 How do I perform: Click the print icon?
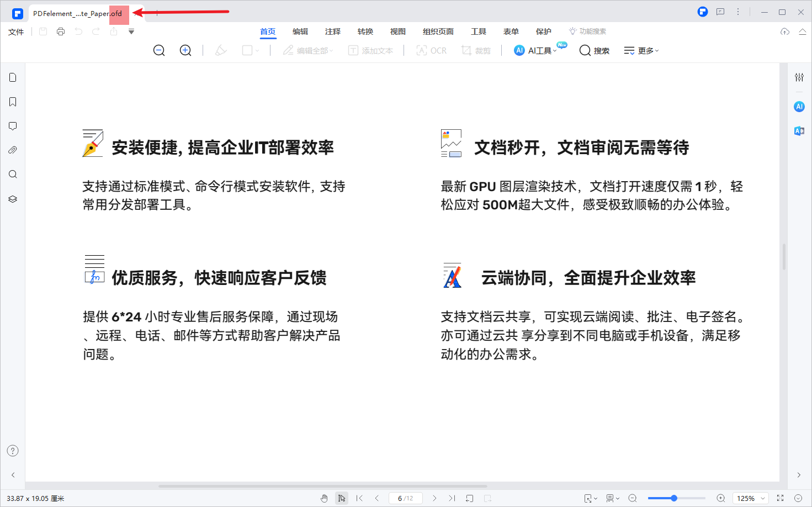(x=60, y=31)
